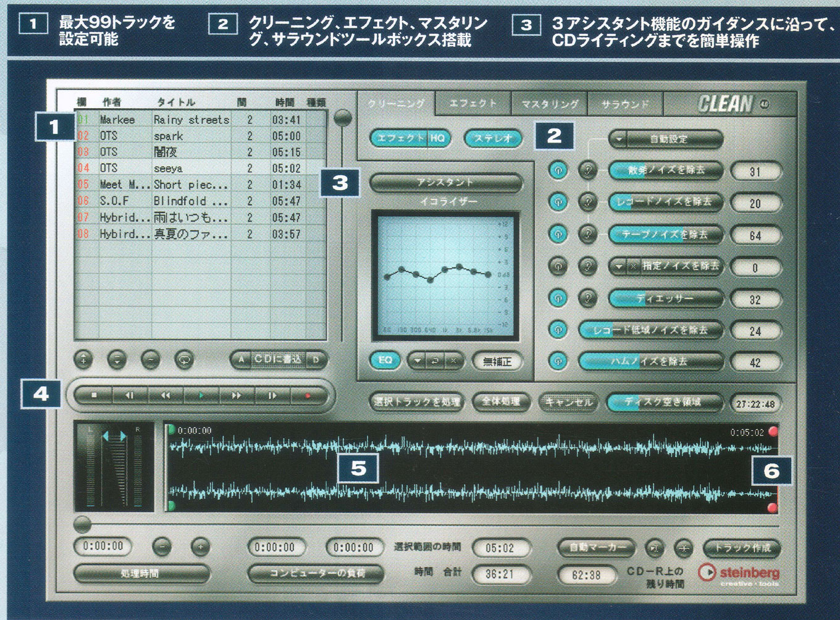The width and height of the screenshot is (840, 620).
Task: Click the ear preview icon for レコードノイズを除去
Action: 587,201
